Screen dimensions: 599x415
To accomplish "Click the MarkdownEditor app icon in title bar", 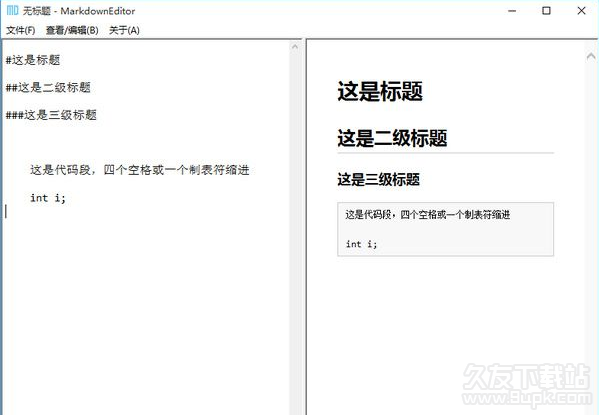I will 12,11.
